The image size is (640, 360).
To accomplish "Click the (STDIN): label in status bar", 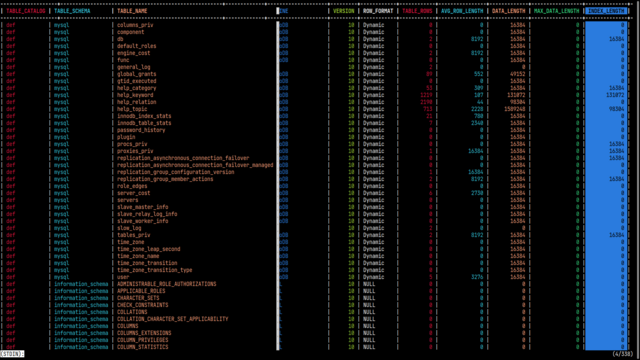I will point(12,354).
